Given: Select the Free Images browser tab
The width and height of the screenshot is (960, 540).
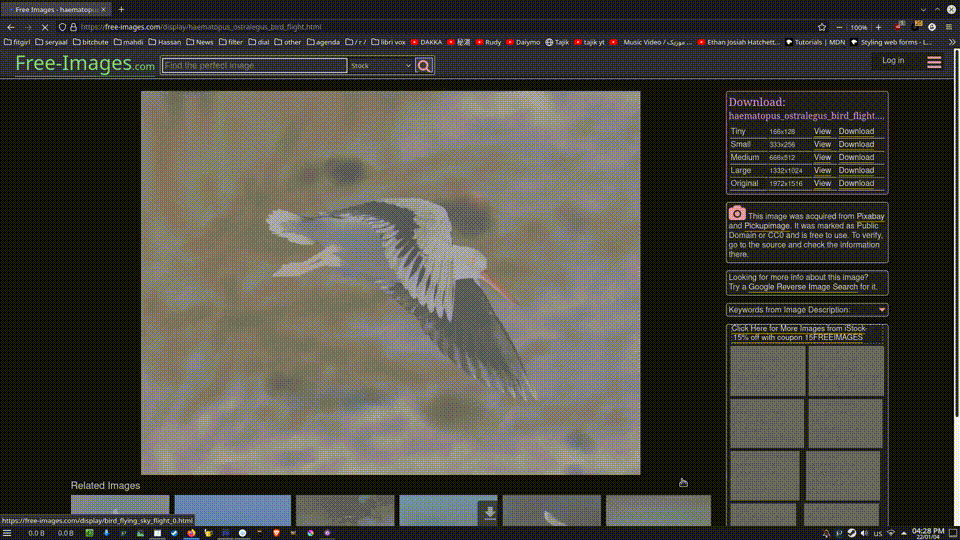Looking at the screenshot, I should [x=54, y=9].
